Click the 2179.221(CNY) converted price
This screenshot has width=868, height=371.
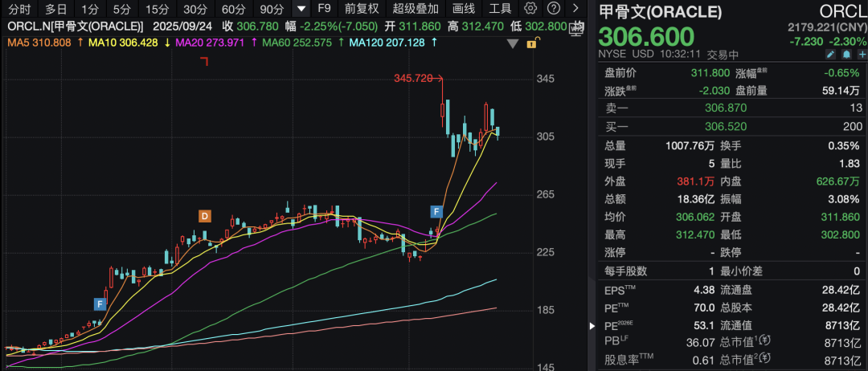pyautogui.click(x=827, y=27)
